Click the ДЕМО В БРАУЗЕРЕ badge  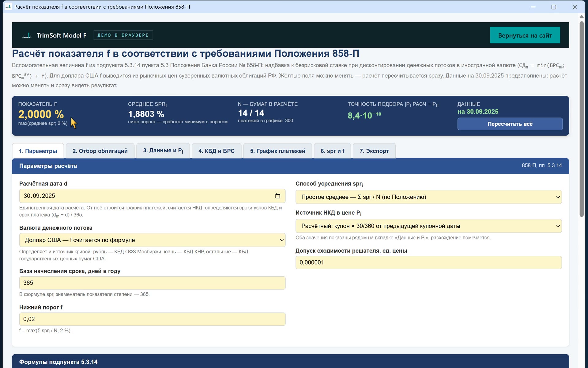[x=123, y=35]
